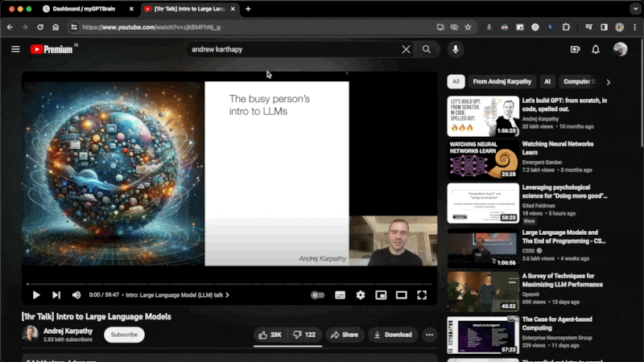Clear the search box text
This screenshot has width=644, height=362.
click(406, 49)
